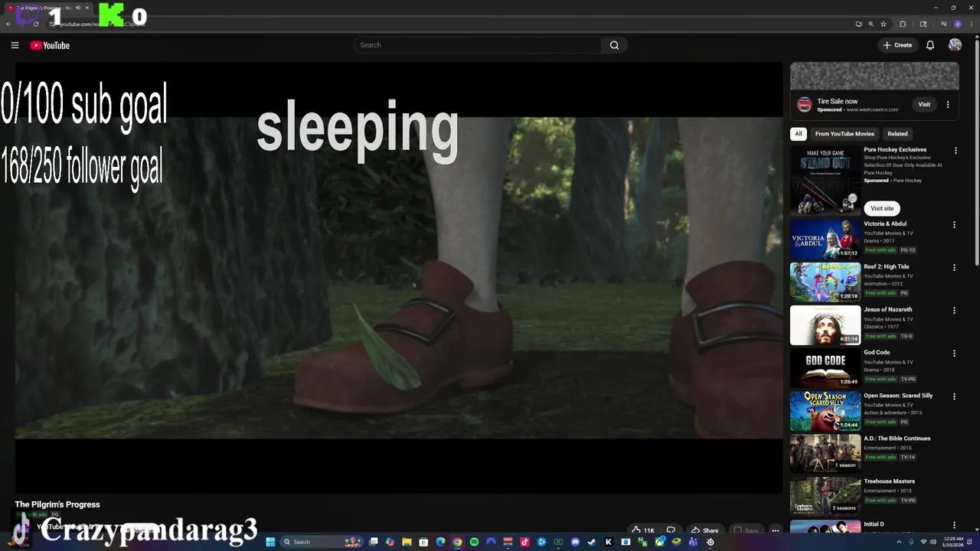
Task: Open the account avatar menu
Action: tap(955, 45)
